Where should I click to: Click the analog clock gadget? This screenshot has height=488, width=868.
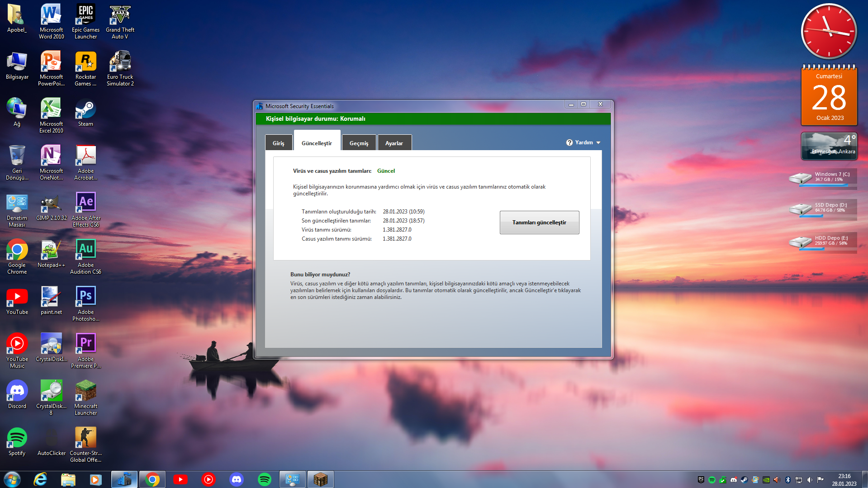click(x=829, y=31)
